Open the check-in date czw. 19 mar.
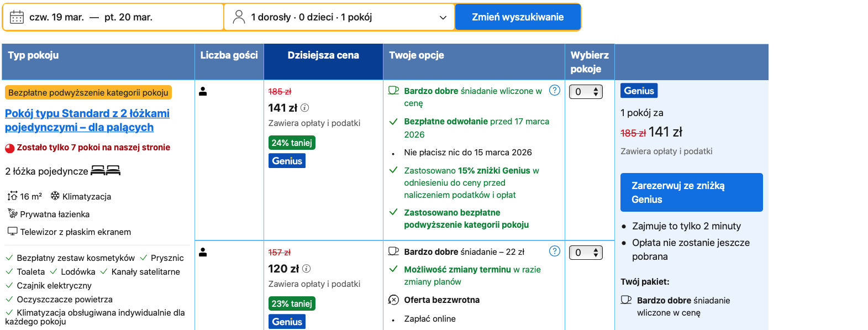Image resolution: width=868 pixels, height=330 pixels. [57, 17]
